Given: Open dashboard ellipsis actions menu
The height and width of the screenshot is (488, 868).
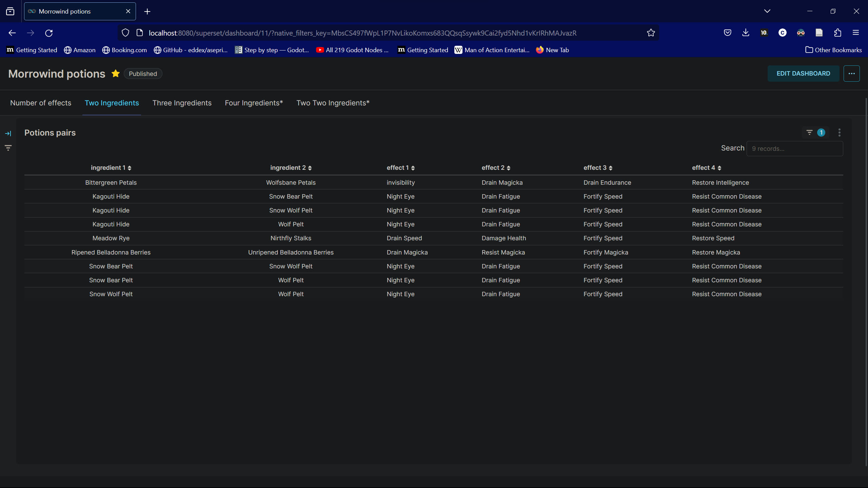Looking at the screenshot, I should [851, 74].
